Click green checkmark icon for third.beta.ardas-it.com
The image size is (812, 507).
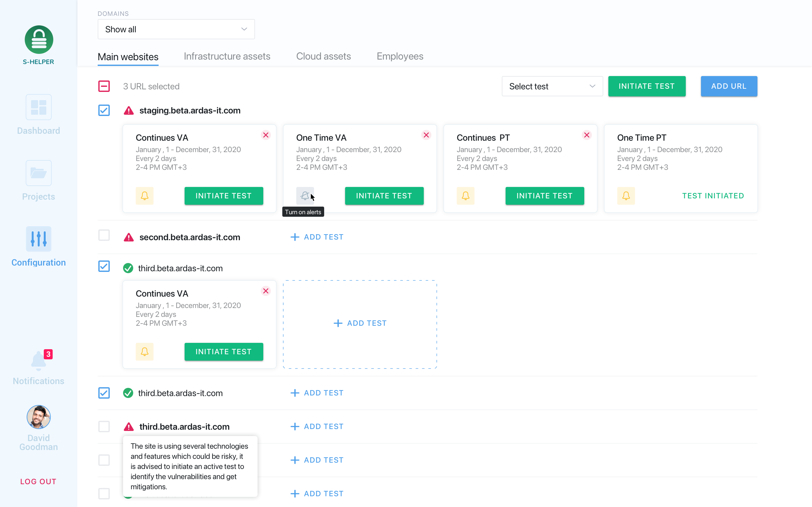coord(128,268)
